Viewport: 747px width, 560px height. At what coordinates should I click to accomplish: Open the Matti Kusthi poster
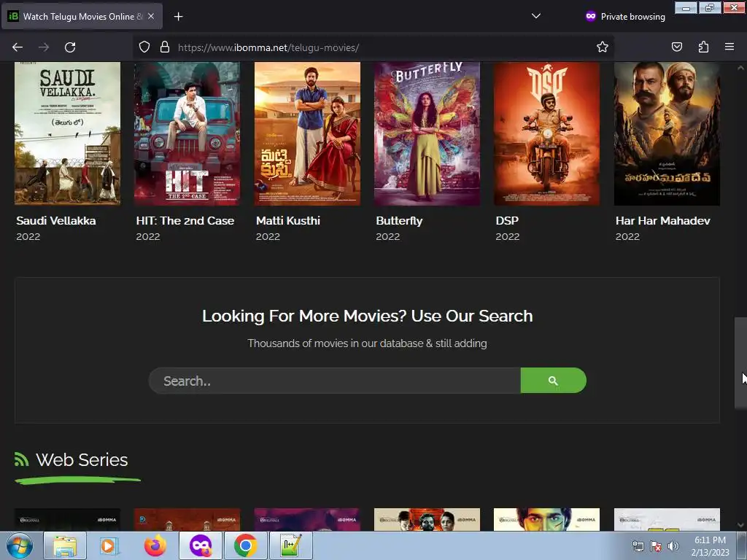pos(307,134)
